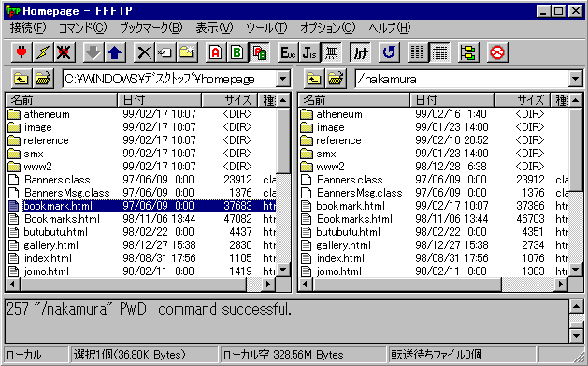Image resolution: width=588 pixels, height=366 pixels.
Task: Toggle EUC kanji code button
Action: pos(288,52)
